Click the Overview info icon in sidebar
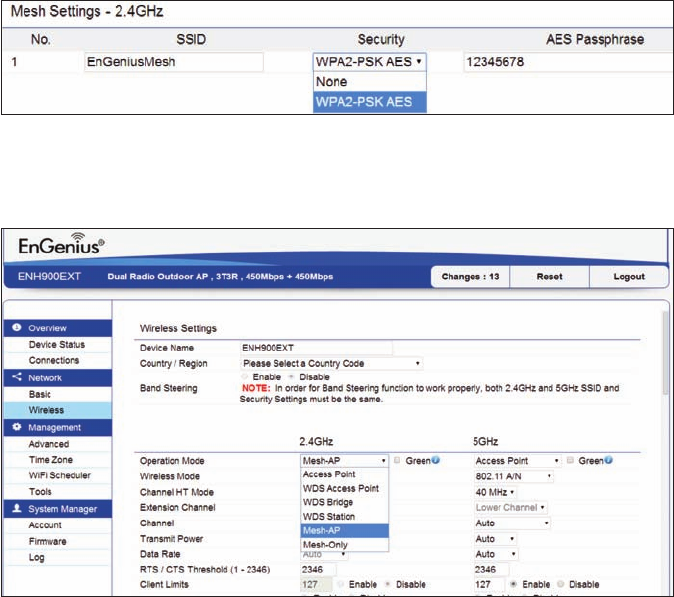This screenshot has height=597, width=674. [17, 328]
